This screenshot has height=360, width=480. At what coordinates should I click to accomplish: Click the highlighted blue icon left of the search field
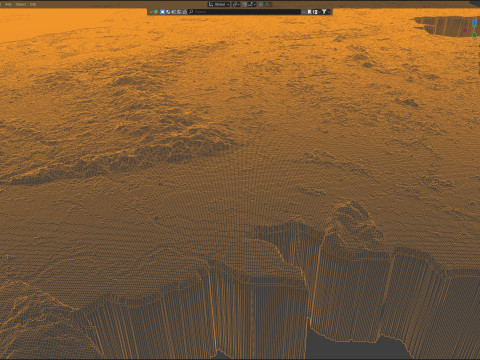point(163,12)
